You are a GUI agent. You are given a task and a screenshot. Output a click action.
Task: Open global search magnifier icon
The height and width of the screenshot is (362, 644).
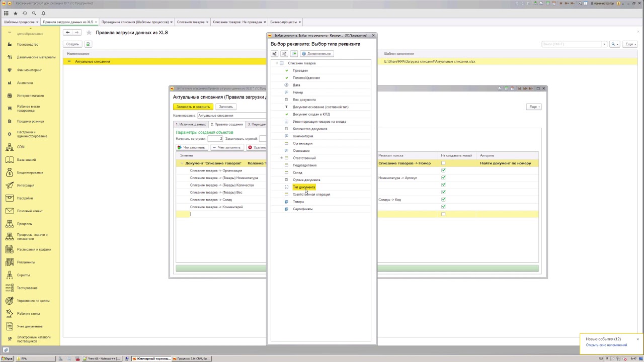(x=34, y=13)
